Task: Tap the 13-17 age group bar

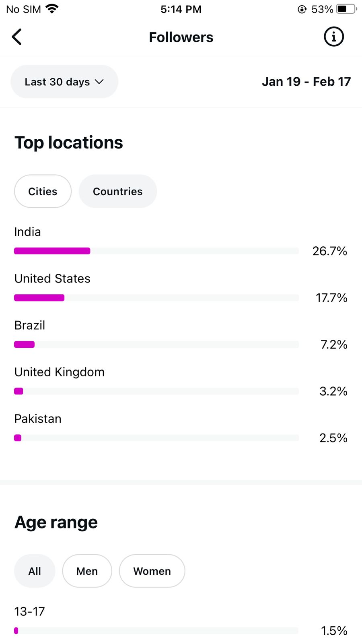Action: click(156, 631)
